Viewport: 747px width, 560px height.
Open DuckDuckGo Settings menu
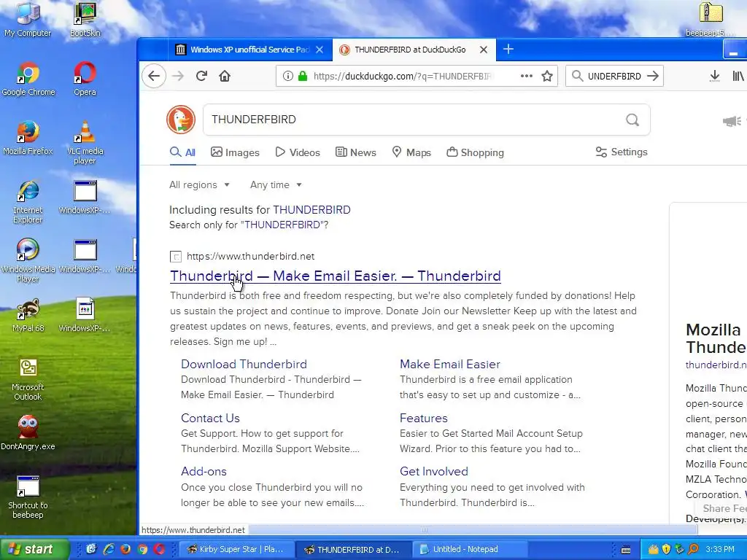tap(622, 152)
